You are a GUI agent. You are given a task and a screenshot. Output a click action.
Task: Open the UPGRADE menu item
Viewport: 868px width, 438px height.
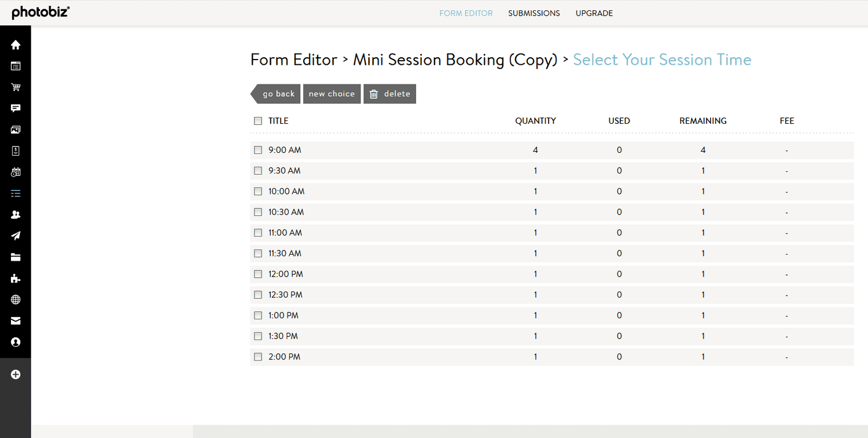click(594, 13)
